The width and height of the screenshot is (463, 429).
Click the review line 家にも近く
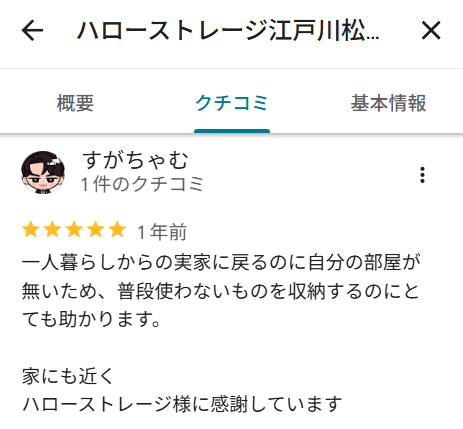[x=68, y=376]
